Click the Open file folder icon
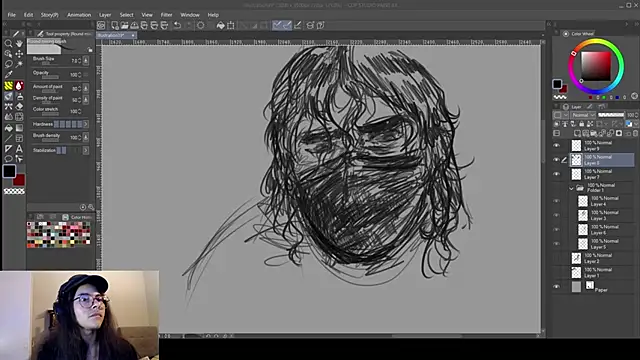The image size is (640, 360). (x=124, y=25)
